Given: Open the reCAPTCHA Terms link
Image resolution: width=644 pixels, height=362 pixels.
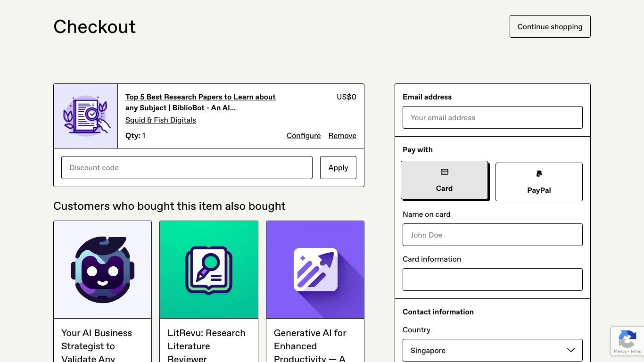Looking at the screenshot, I should pyautogui.click(x=636, y=352).
